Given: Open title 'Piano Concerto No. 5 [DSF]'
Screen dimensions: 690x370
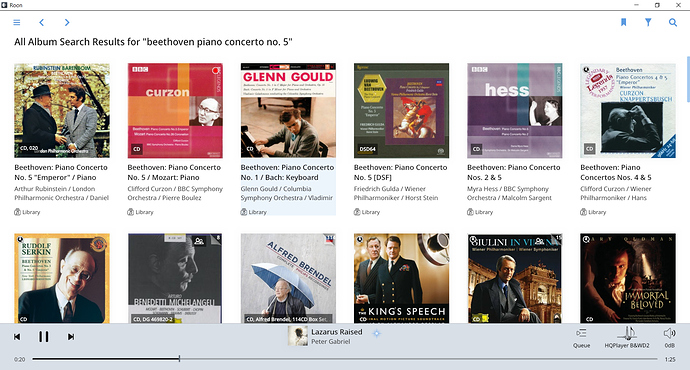Looking at the screenshot, I should tap(400, 172).
